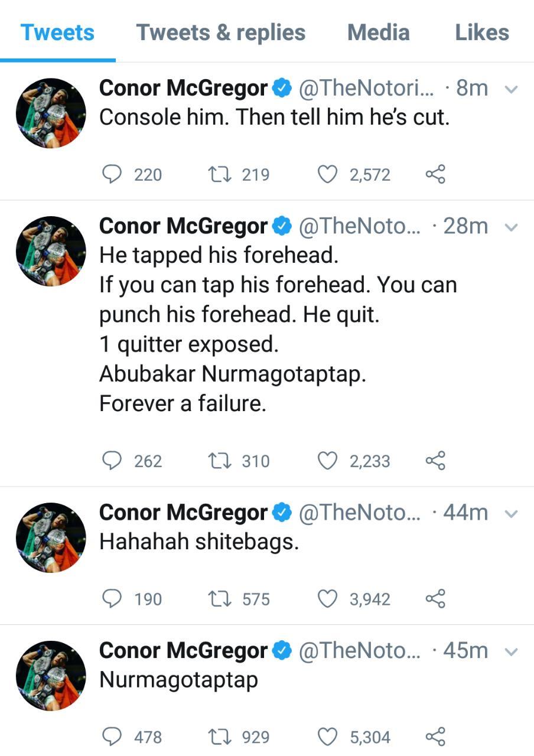Screen dimensions: 534x756
Task: Open options chevron on the 8m tweet
Action: (x=512, y=90)
